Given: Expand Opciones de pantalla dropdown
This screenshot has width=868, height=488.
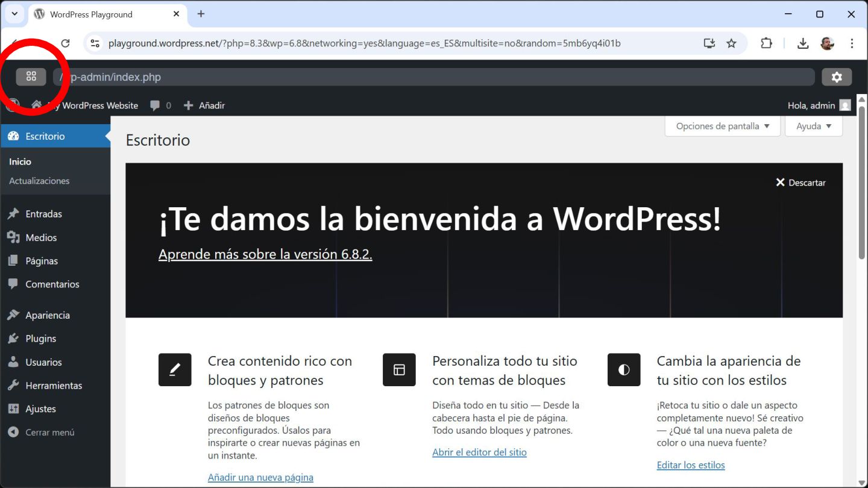Looking at the screenshot, I should (x=723, y=126).
